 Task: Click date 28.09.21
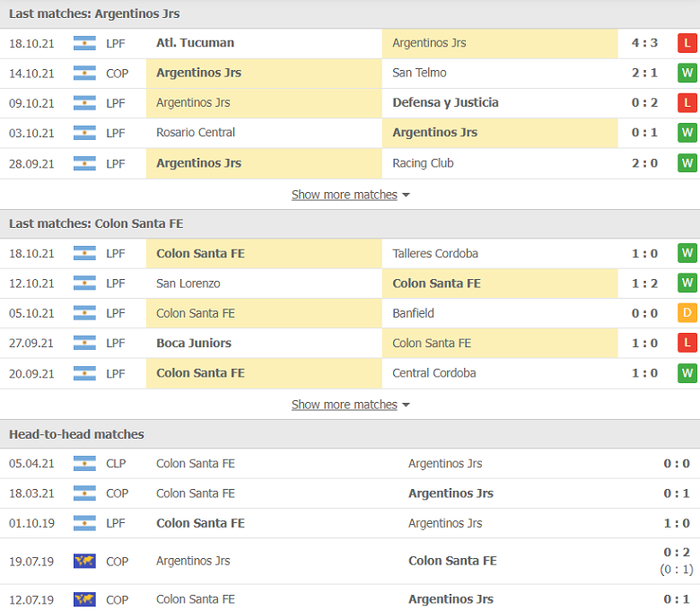31,164
